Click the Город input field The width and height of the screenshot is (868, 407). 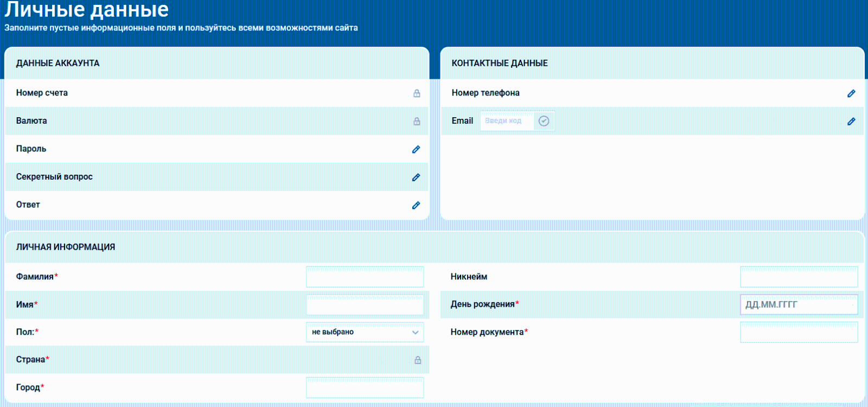(x=365, y=387)
